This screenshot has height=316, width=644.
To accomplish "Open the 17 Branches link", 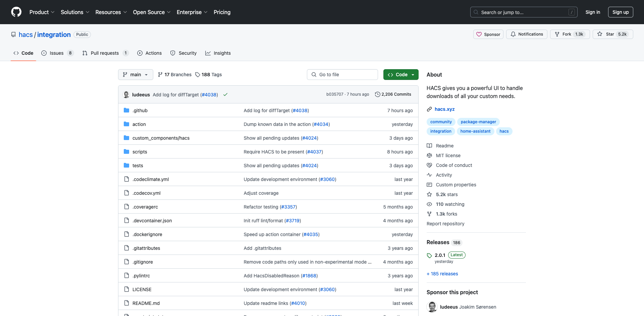I will click(175, 75).
